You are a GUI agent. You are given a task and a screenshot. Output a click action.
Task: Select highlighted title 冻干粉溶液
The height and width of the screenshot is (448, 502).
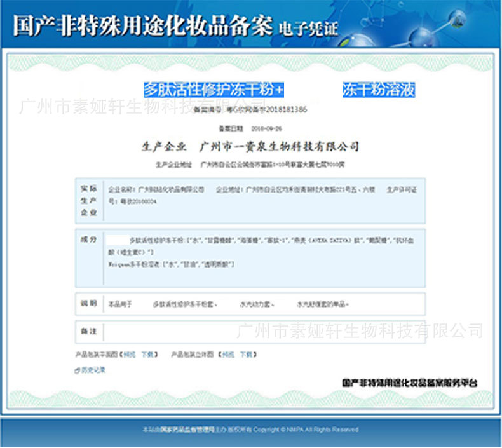(379, 90)
